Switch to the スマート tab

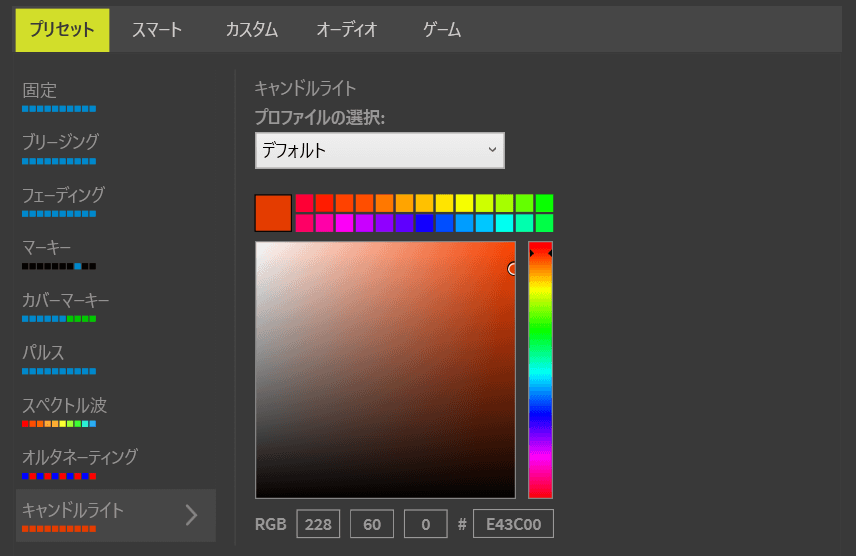coord(157,29)
